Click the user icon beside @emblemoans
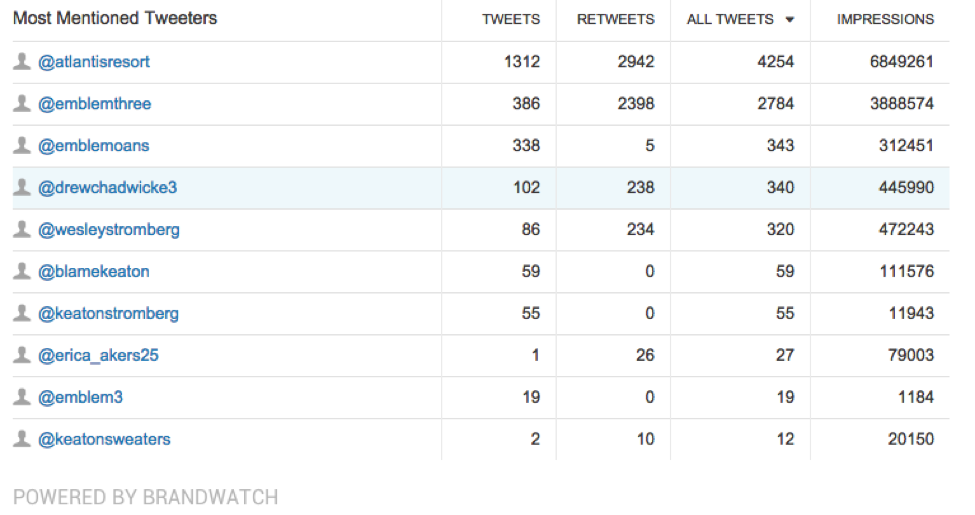Viewport: 975px width, 515px height. pyautogui.click(x=22, y=146)
